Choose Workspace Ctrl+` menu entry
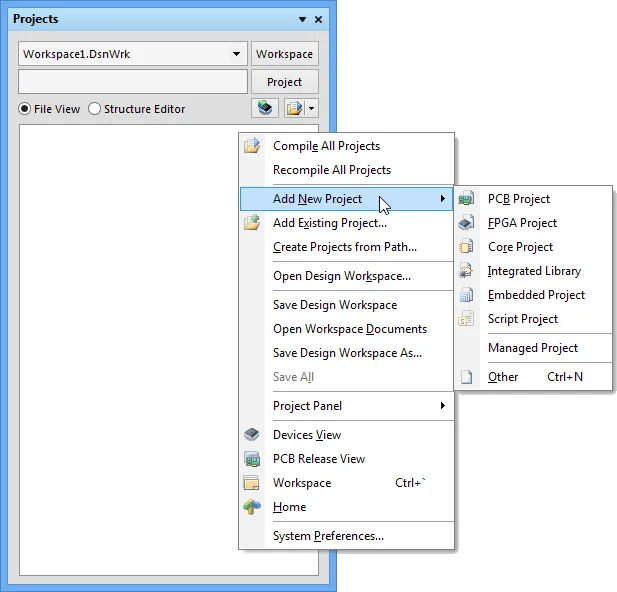 coord(346,483)
